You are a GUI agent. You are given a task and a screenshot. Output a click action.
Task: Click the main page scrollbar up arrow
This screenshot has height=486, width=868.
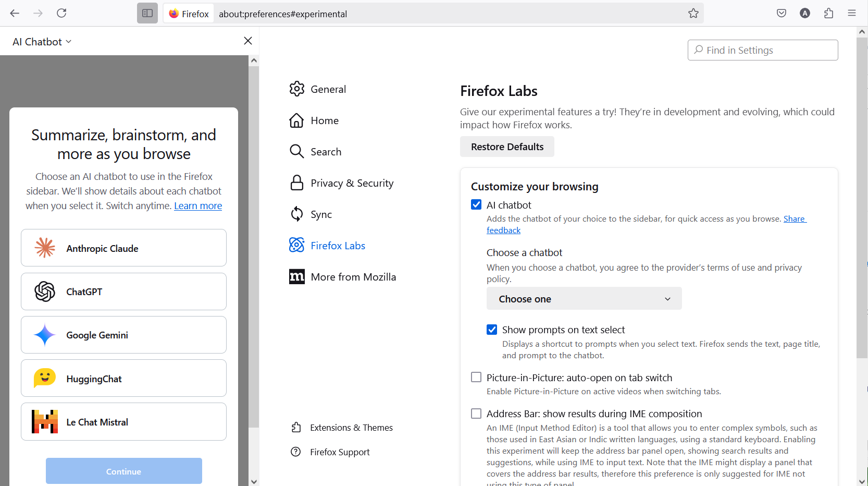coord(862,32)
